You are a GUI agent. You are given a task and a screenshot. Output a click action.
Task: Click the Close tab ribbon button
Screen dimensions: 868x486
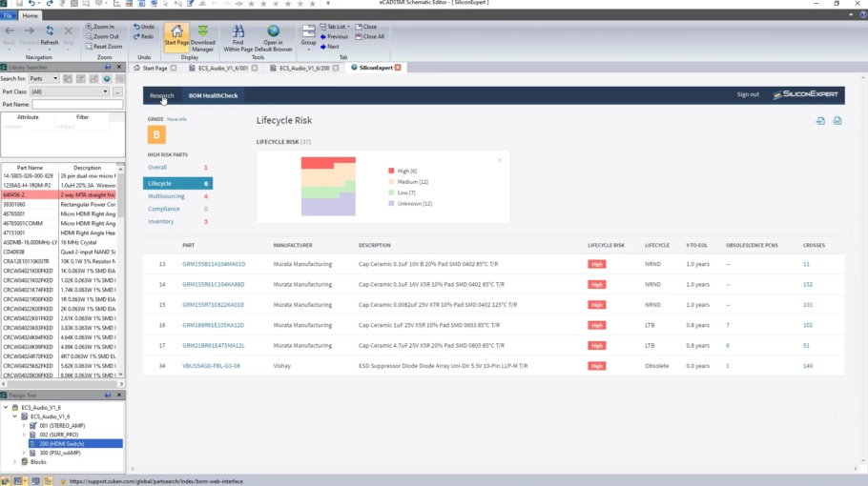pos(366,27)
